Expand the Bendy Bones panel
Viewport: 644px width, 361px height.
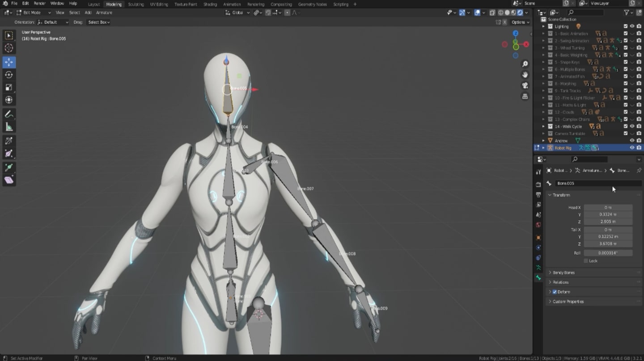point(563,273)
